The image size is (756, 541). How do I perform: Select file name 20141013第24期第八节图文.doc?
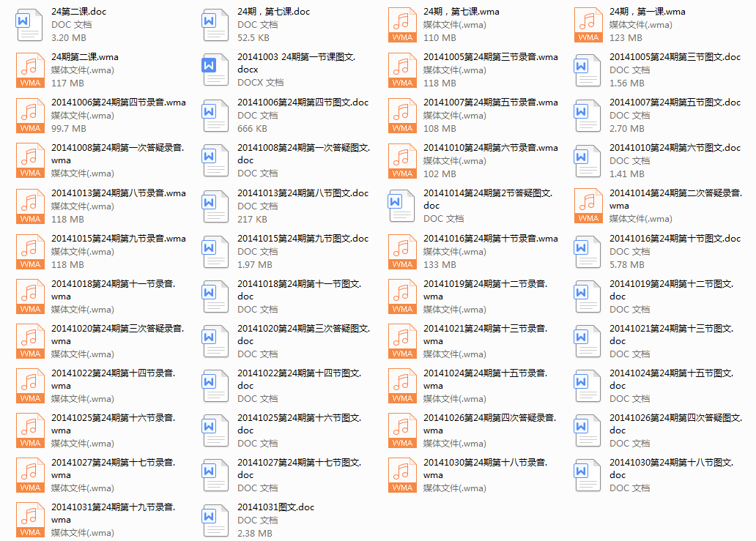point(303,193)
